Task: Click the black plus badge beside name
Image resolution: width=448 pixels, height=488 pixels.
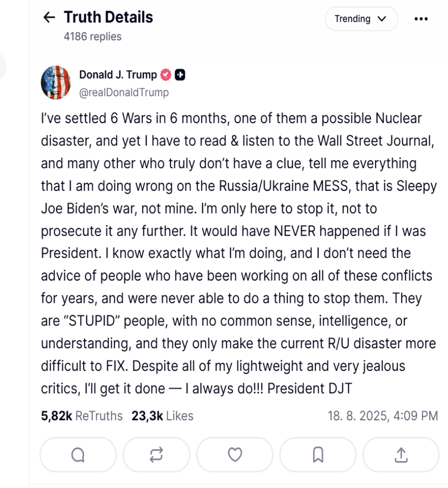Action: click(x=180, y=75)
